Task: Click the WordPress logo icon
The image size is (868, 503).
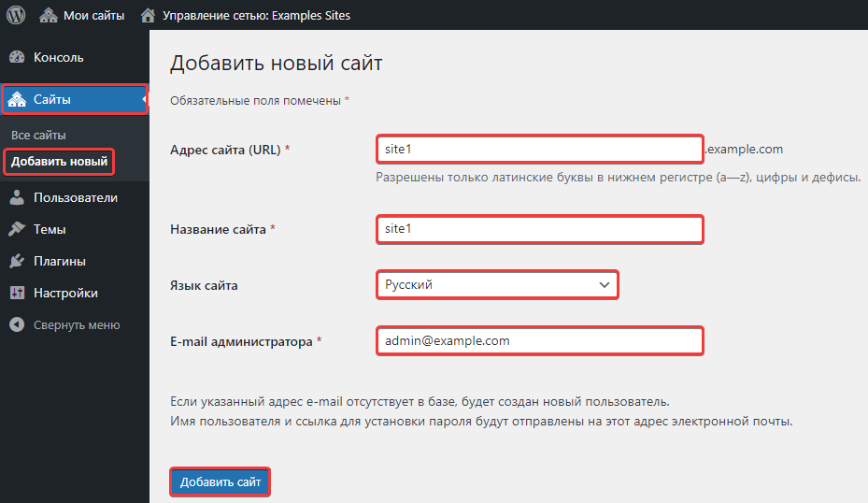Action: click(x=15, y=15)
